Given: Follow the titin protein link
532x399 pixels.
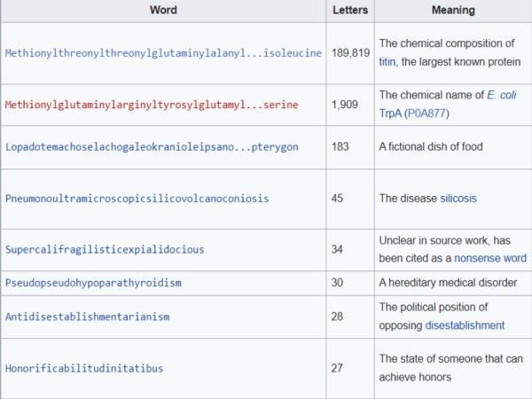Looking at the screenshot, I should click(x=388, y=61).
